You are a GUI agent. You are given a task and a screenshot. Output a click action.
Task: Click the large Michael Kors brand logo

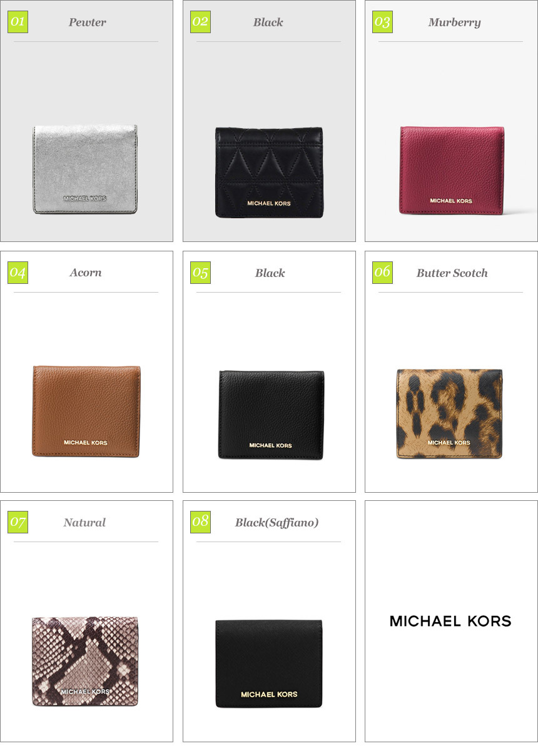coord(450,621)
